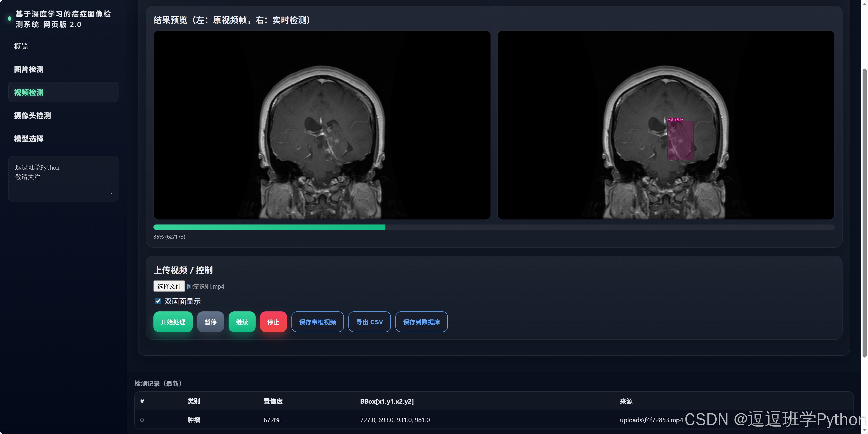The image size is (868, 434).
Task: Click 保存带框视频 to save annotated video
Action: pos(317,322)
